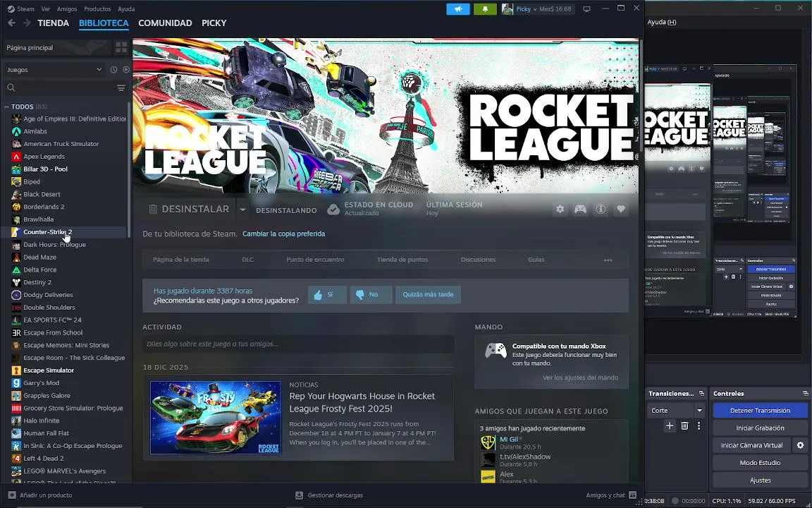The width and height of the screenshot is (812, 508).
Task: Open OBS Corte transition dropdown
Action: (x=700, y=410)
